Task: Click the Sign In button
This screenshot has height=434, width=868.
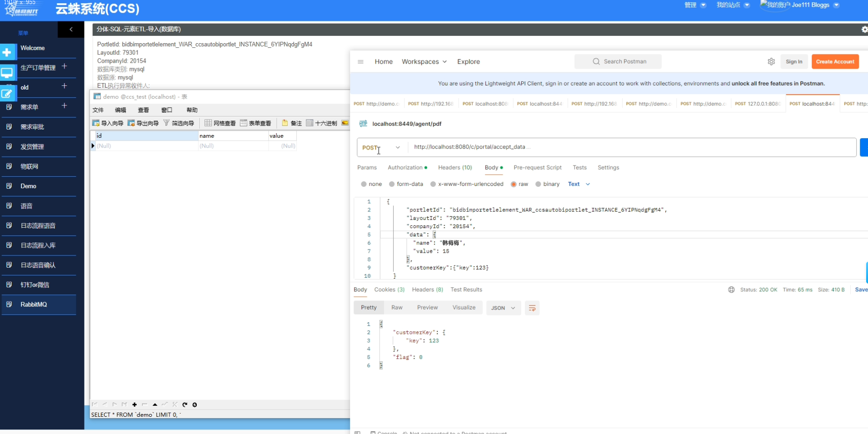Action: click(x=794, y=62)
